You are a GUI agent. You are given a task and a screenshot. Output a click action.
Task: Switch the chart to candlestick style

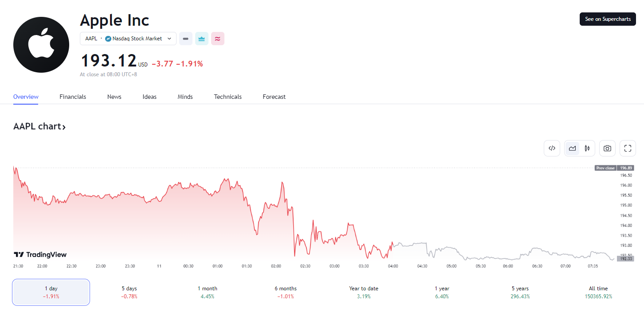click(587, 148)
